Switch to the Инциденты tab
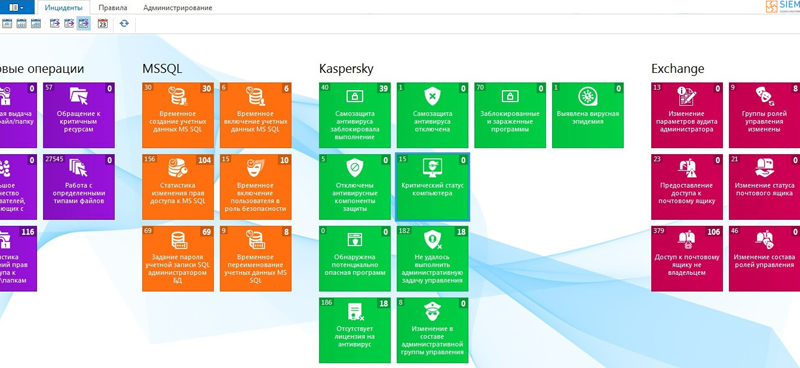 click(64, 8)
